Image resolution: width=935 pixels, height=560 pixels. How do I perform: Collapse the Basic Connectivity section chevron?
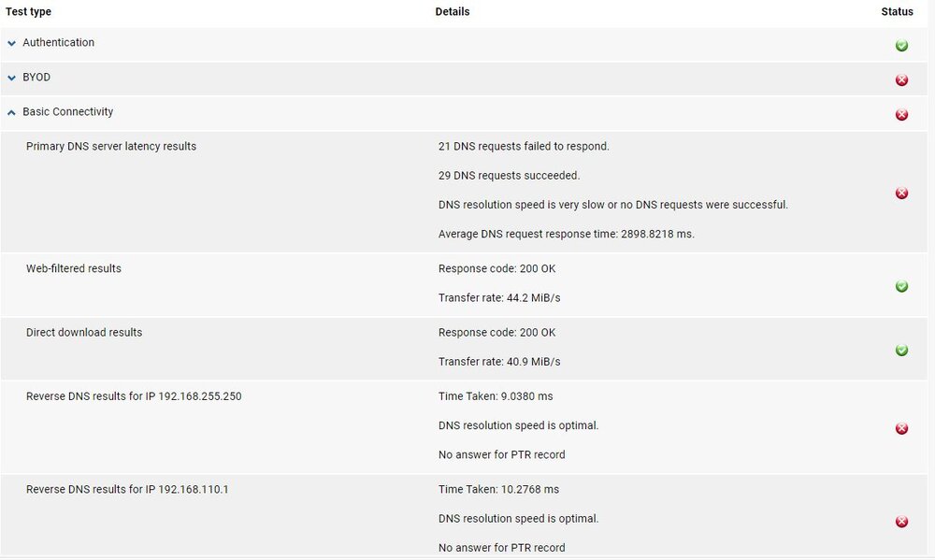(x=11, y=112)
